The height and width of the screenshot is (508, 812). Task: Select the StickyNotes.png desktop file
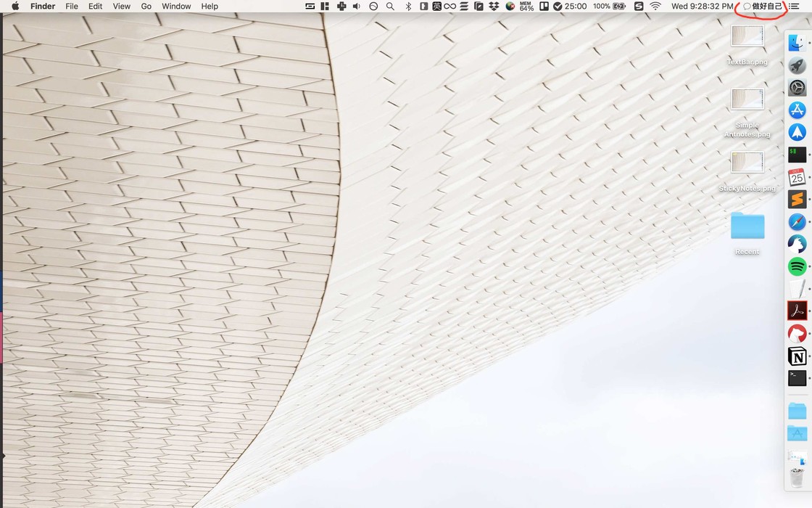[747, 163]
